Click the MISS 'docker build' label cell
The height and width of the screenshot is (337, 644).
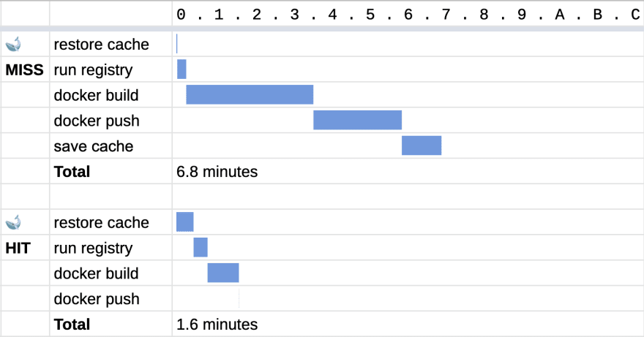[x=111, y=95]
